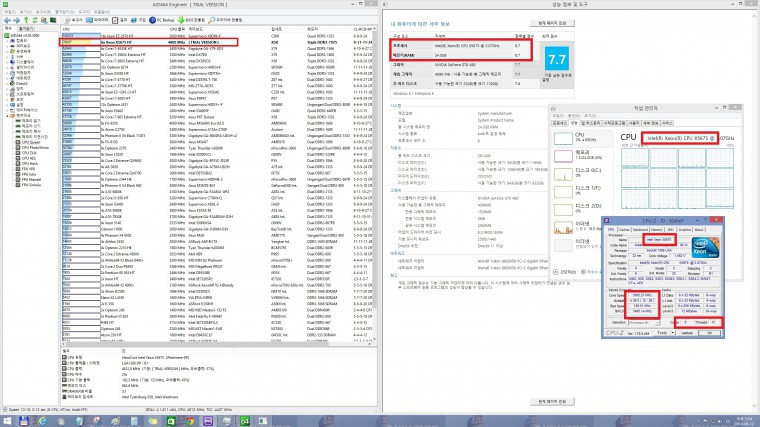This screenshot has width=760, height=427.
Task: Expand the 컴퓨터 (Computer) tree node arrow
Action: pyautogui.click(x=7, y=41)
